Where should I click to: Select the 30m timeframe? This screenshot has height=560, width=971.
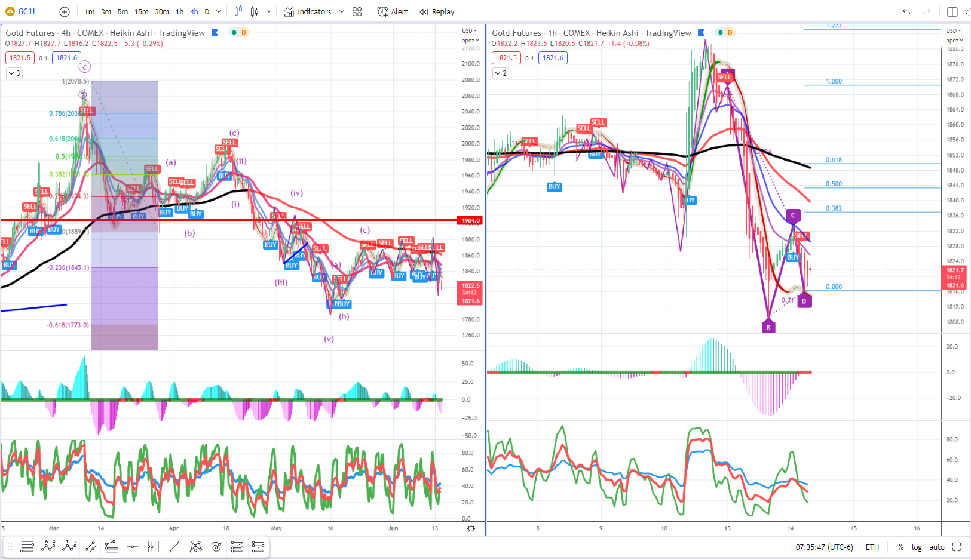click(x=162, y=12)
